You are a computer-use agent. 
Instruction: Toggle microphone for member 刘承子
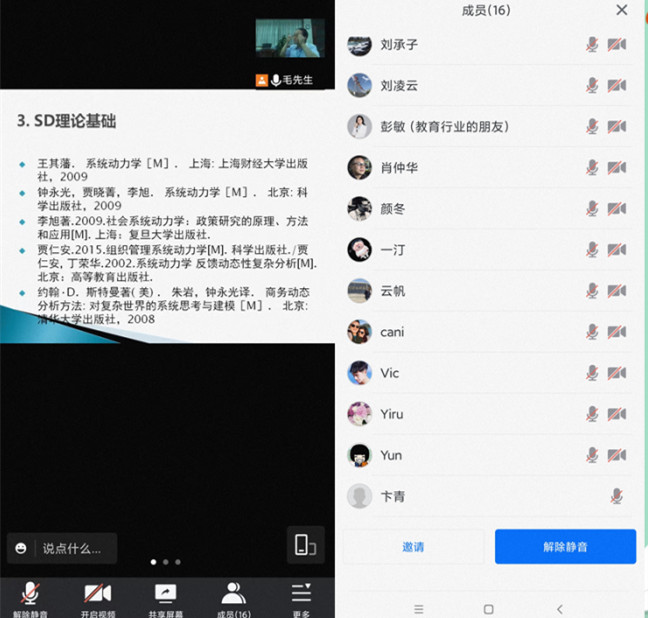click(592, 44)
